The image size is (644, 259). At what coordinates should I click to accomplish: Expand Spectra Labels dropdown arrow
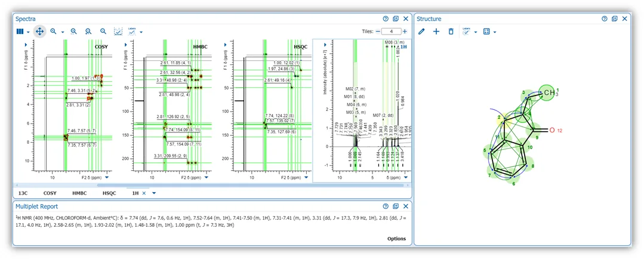[141, 32]
